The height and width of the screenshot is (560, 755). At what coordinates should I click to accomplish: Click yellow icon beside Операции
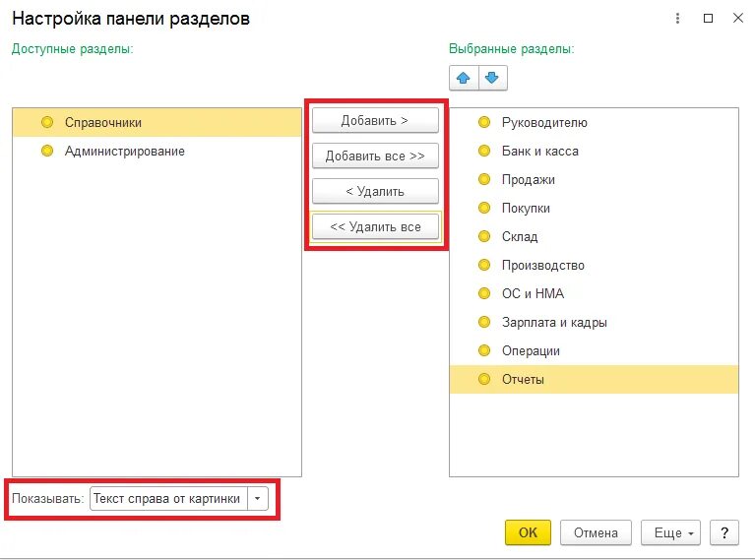[484, 350]
